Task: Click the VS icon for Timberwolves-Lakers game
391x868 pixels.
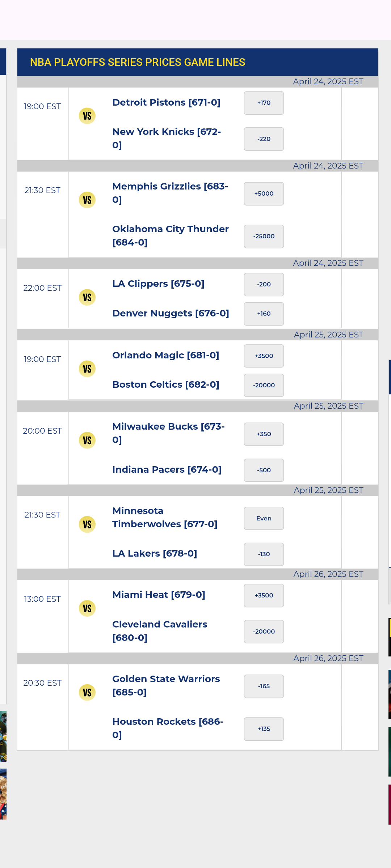Action: [87, 524]
